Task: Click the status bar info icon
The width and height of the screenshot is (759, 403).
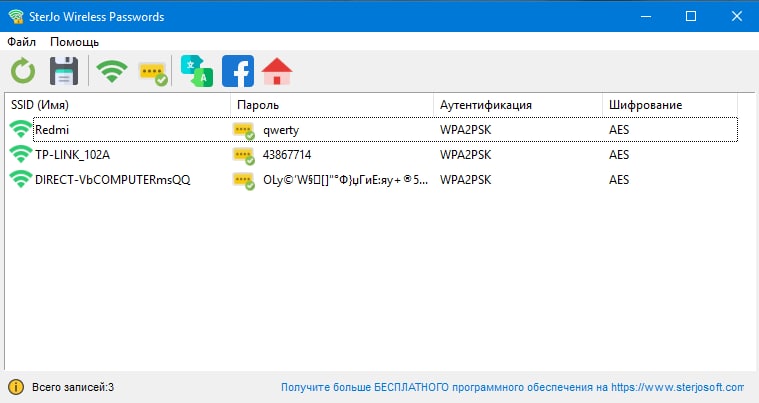Action: [x=16, y=387]
